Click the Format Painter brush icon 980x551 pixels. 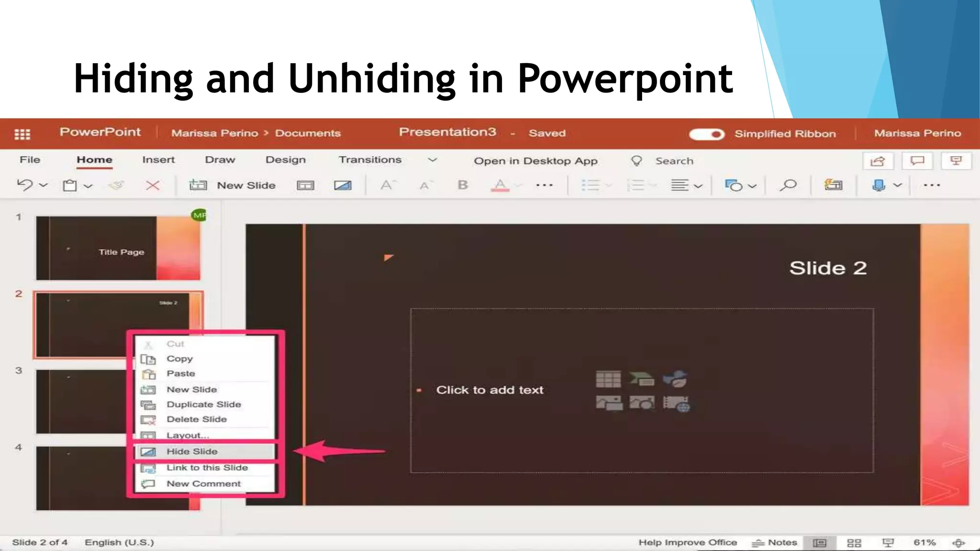[116, 185]
